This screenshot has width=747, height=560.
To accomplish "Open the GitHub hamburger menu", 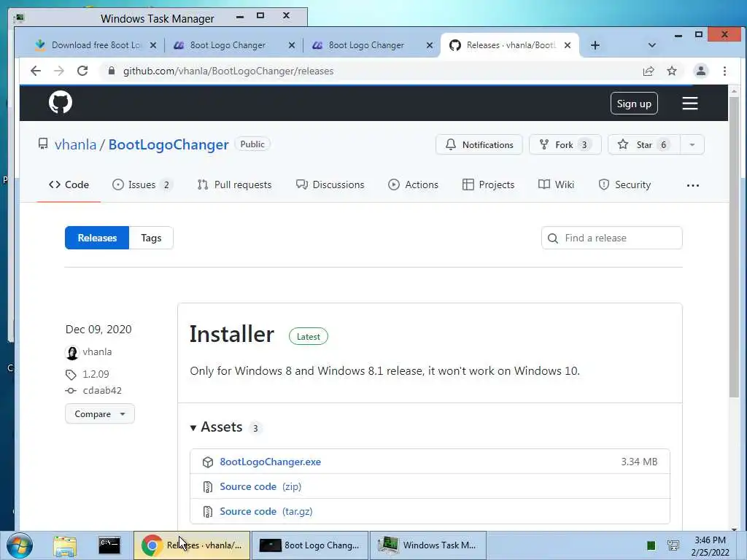I will point(690,104).
